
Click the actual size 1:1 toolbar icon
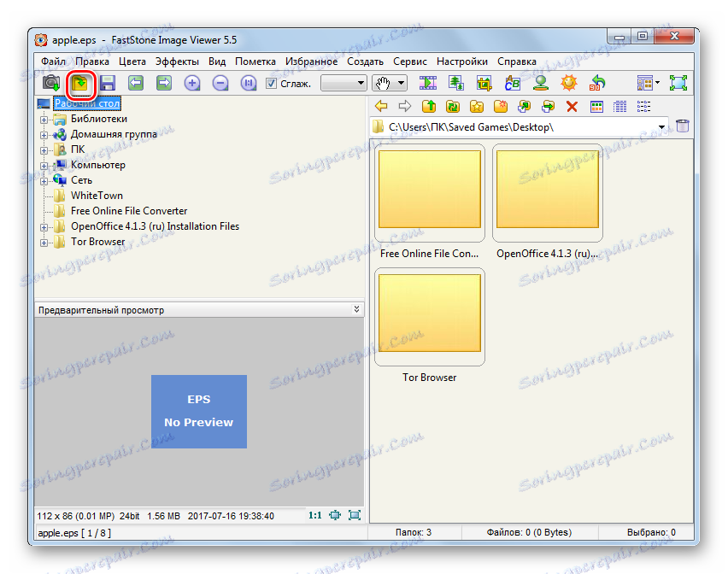[249, 84]
